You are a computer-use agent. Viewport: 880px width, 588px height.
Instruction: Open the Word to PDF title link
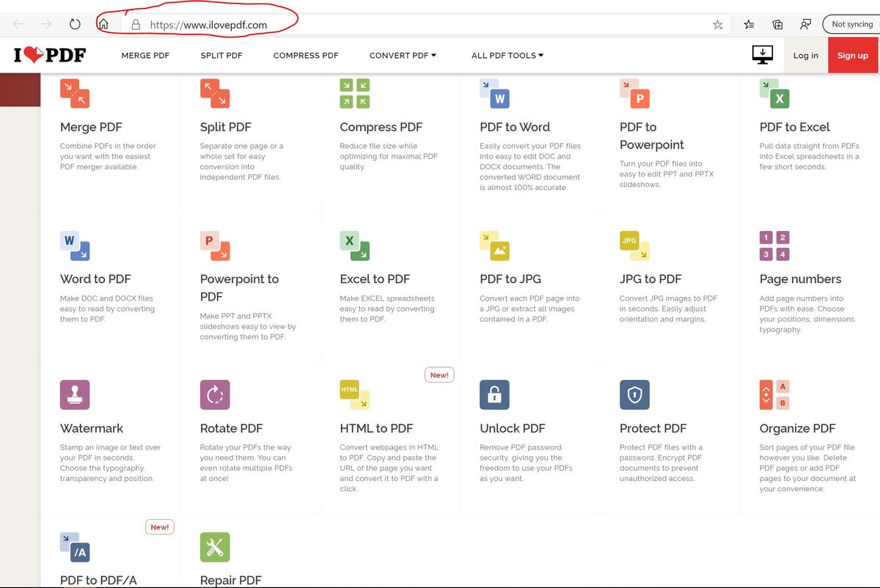tap(96, 279)
